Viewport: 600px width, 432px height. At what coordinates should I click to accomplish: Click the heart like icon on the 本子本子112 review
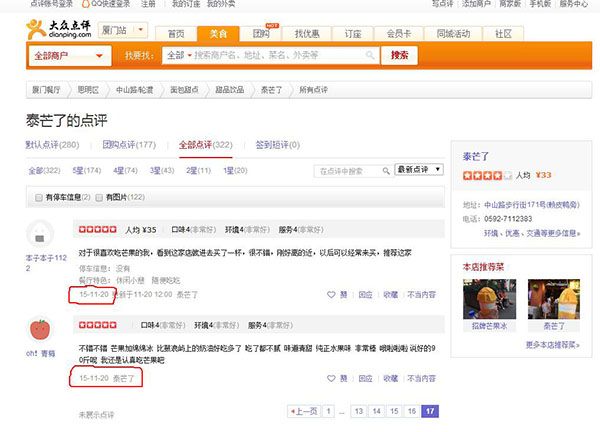tap(331, 295)
